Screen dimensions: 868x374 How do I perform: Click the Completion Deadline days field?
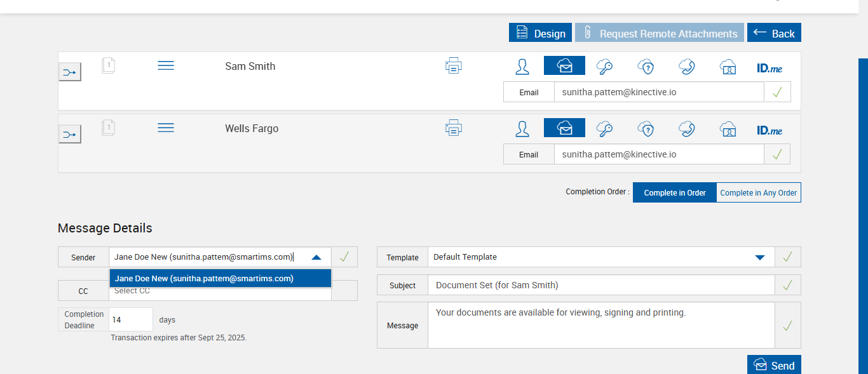click(130, 320)
